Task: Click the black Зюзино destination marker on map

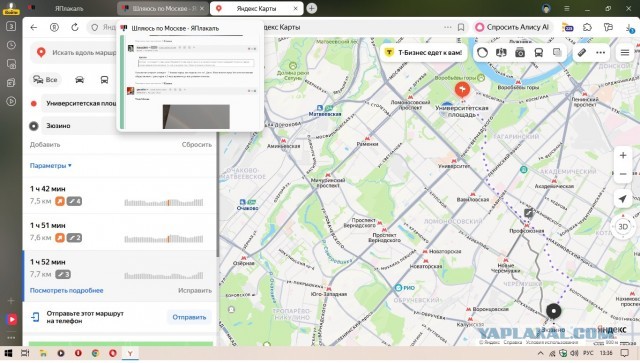Action: coord(553,311)
